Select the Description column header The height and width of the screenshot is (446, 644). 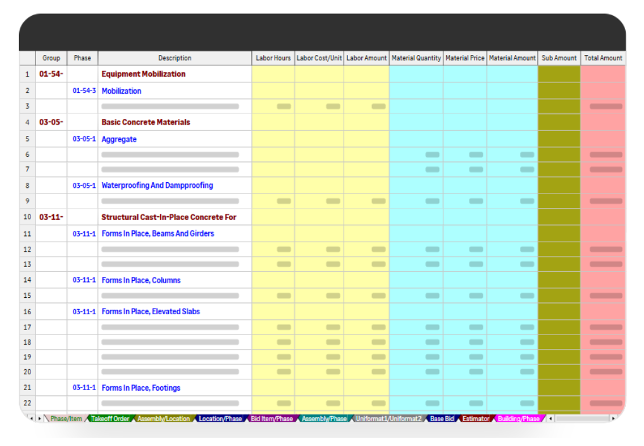175,58
